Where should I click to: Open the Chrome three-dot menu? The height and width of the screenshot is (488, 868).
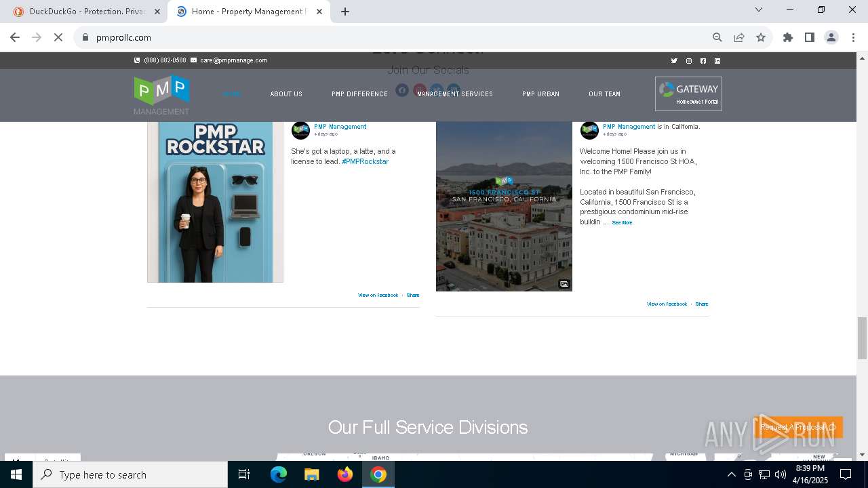pos(853,37)
